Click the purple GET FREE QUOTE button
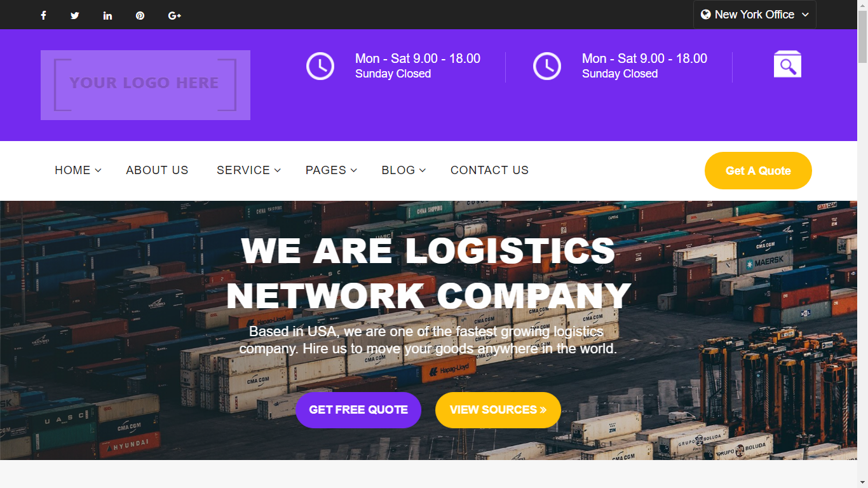This screenshot has height=488, width=868. [358, 410]
